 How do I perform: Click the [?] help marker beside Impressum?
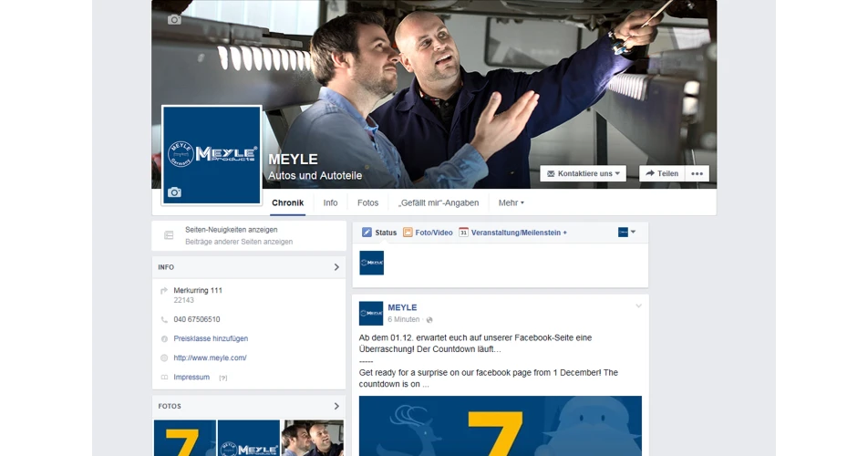pos(223,378)
